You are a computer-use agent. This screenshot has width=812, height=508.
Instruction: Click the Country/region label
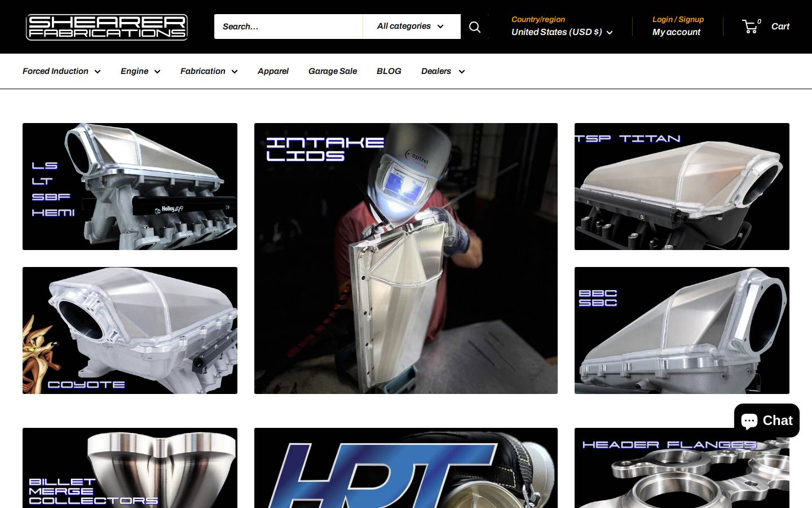coord(538,19)
